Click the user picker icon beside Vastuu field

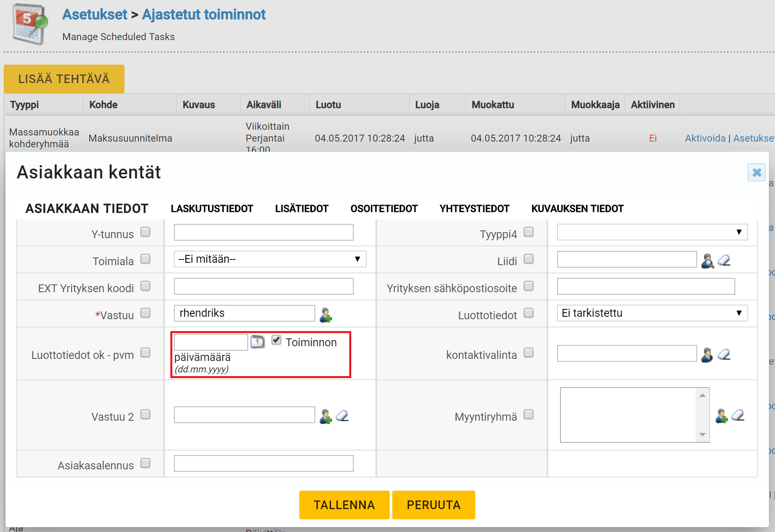(x=325, y=315)
